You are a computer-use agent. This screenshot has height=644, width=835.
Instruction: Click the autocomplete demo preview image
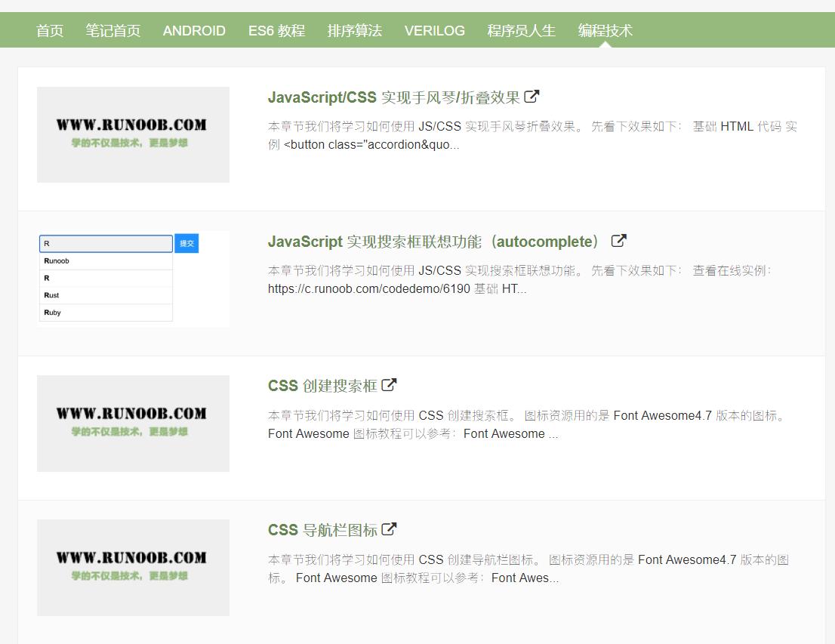(x=133, y=278)
